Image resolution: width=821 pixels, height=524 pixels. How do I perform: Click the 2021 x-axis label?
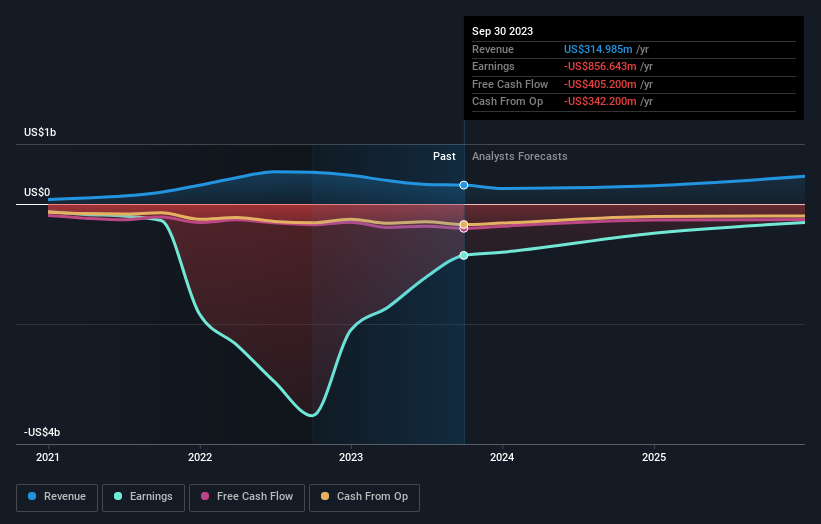point(48,458)
